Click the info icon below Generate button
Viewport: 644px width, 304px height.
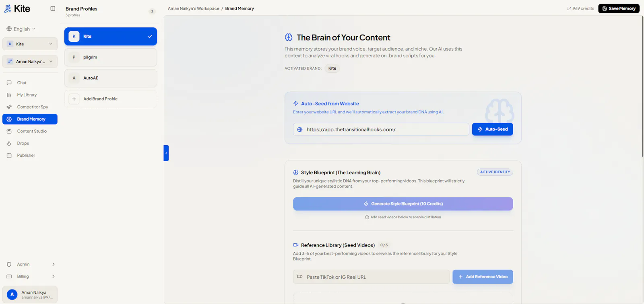click(x=367, y=217)
